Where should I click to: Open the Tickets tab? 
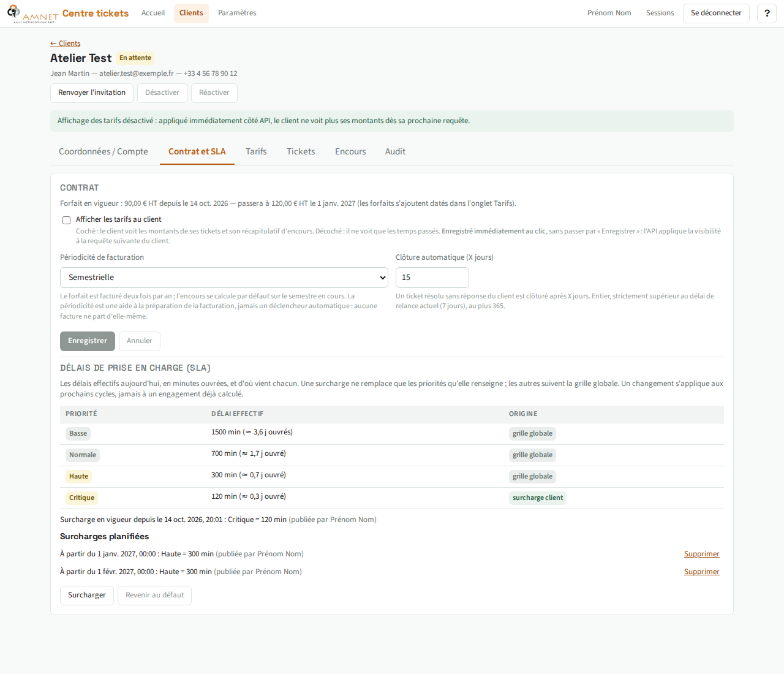coord(301,152)
